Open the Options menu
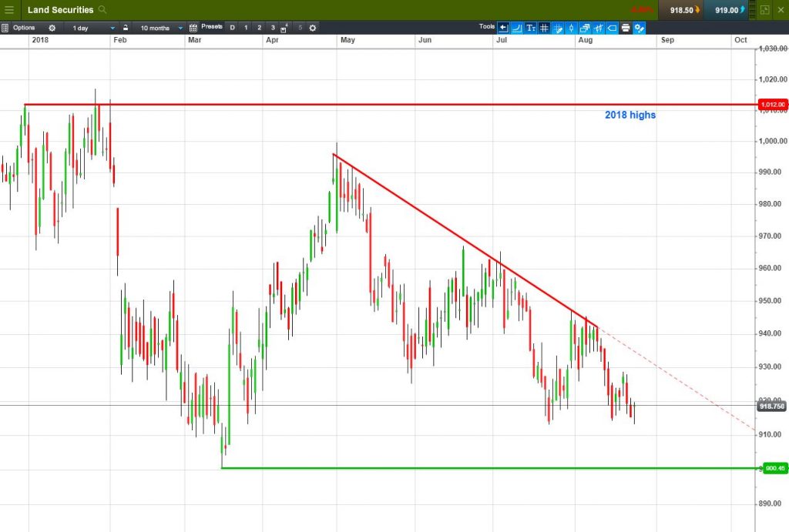 24,28
